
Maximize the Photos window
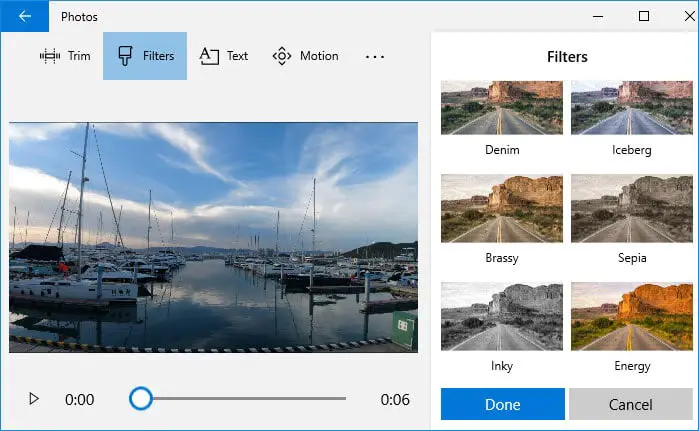pyautogui.click(x=644, y=16)
